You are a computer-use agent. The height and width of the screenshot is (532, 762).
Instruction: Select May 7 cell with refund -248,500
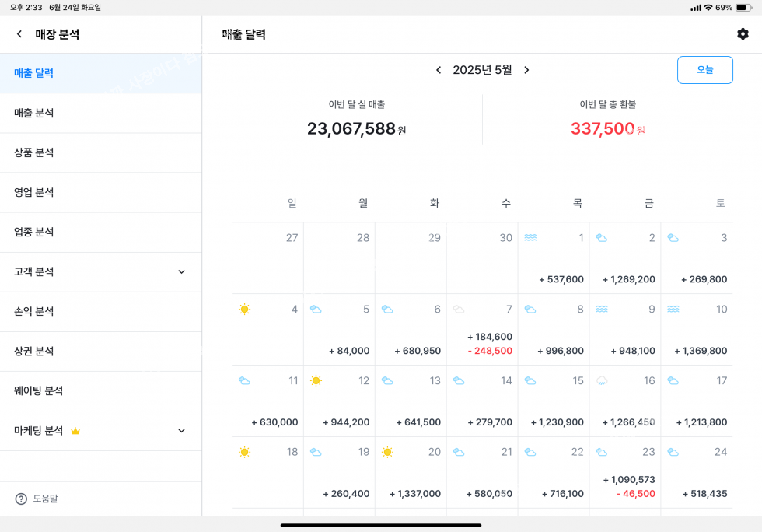[x=482, y=330]
